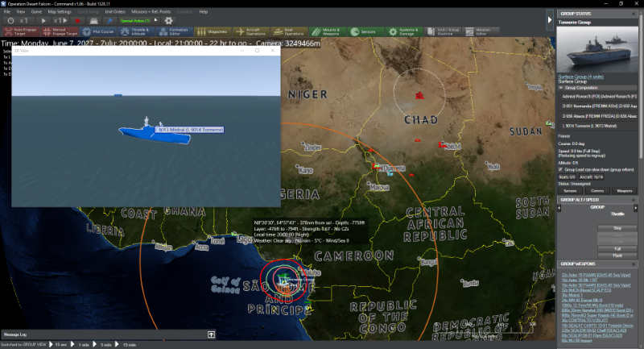The width and height of the screenshot is (644, 349).
Task: Click left arrow in Alt/Speed panel
Action: pos(559,208)
